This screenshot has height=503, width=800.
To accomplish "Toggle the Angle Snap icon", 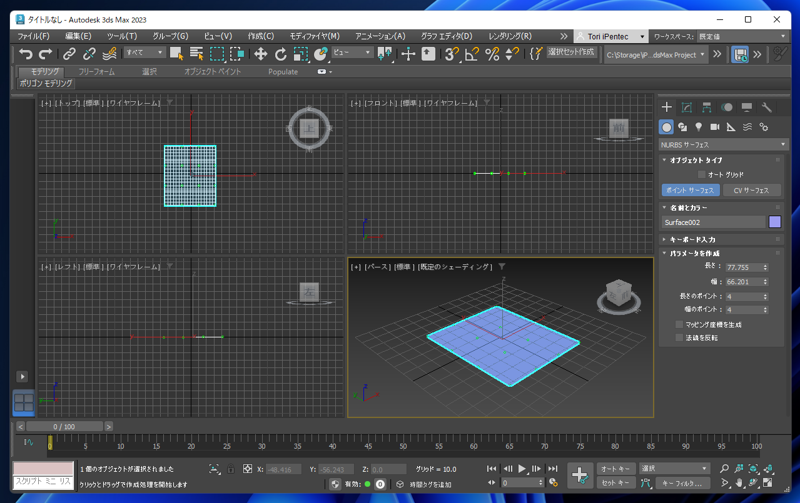I will pyautogui.click(x=472, y=54).
